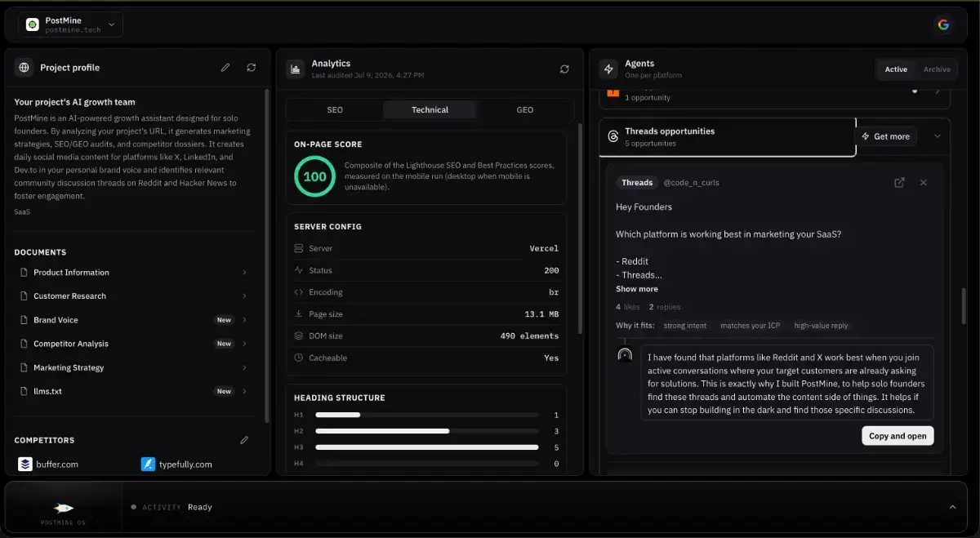
Task: Click the on-page score 100 gauge
Action: [x=314, y=176]
